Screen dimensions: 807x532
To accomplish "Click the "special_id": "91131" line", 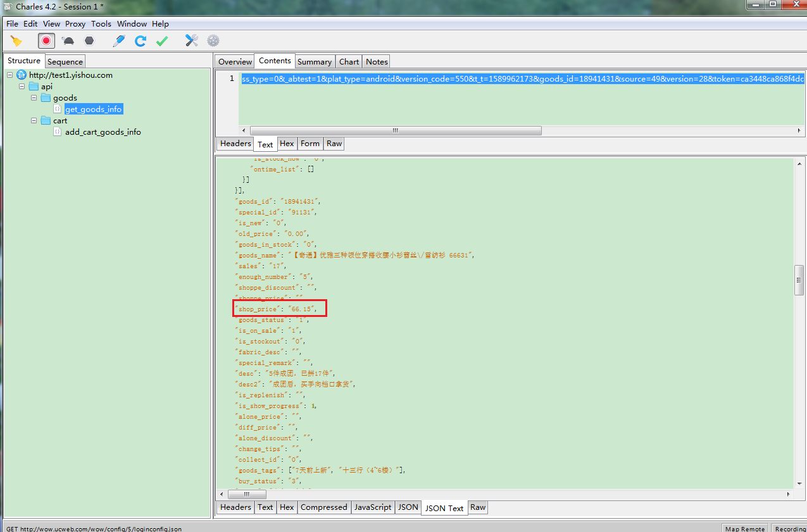I will coord(276,213).
